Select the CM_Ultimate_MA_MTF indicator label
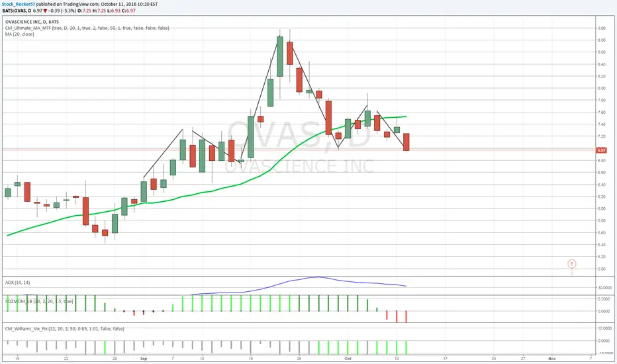617x364 pixels. pos(87,28)
